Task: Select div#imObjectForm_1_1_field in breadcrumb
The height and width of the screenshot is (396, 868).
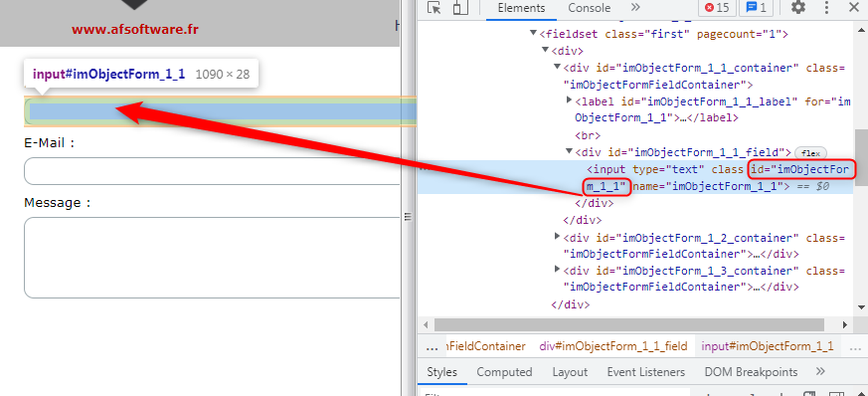Action: pyautogui.click(x=612, y=346)
